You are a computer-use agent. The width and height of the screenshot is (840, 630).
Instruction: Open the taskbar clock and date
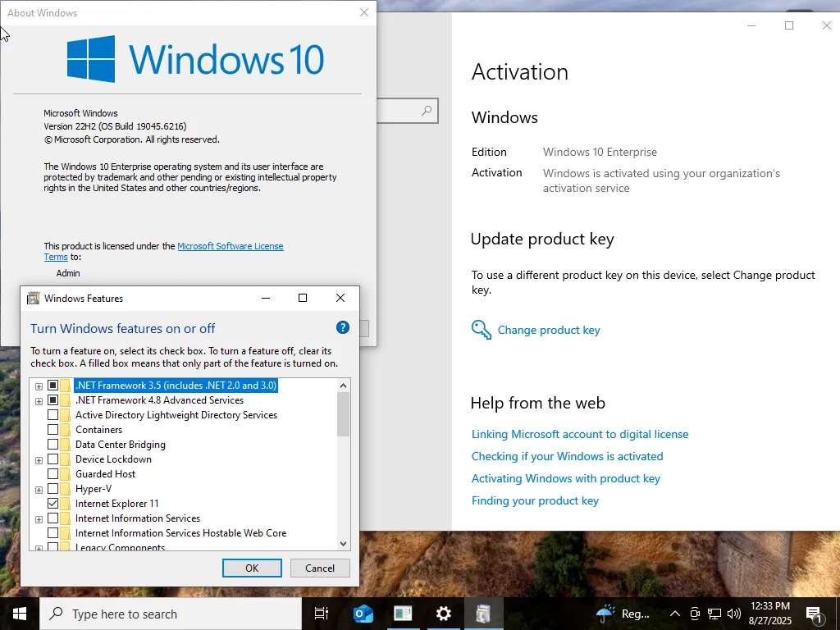[770, 614]
